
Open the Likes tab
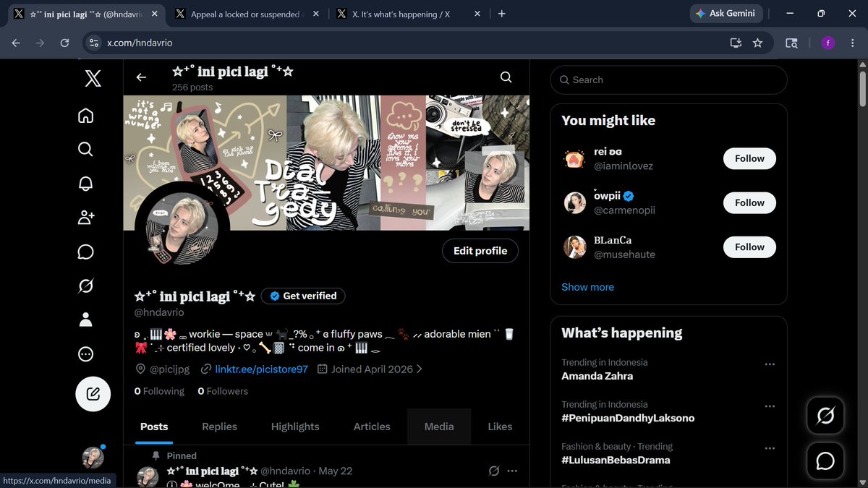pos(500,427)
